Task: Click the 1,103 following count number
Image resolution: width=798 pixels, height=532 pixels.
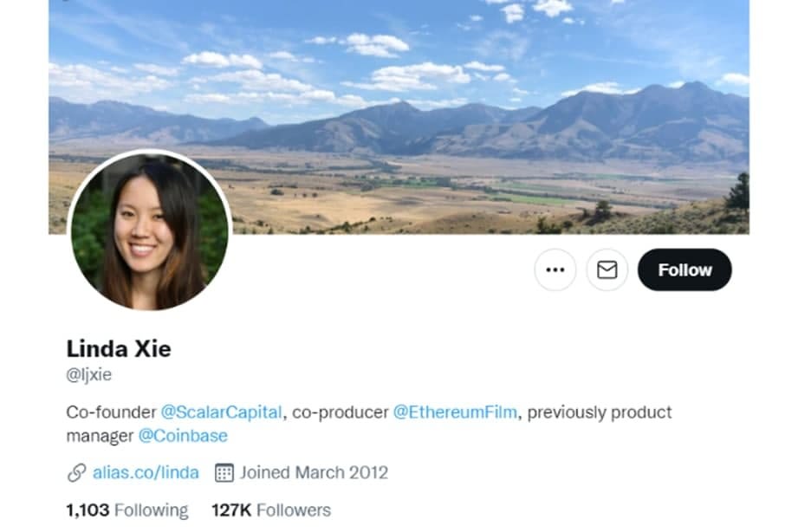Action: pyautogui.click(x=88, y=510)
